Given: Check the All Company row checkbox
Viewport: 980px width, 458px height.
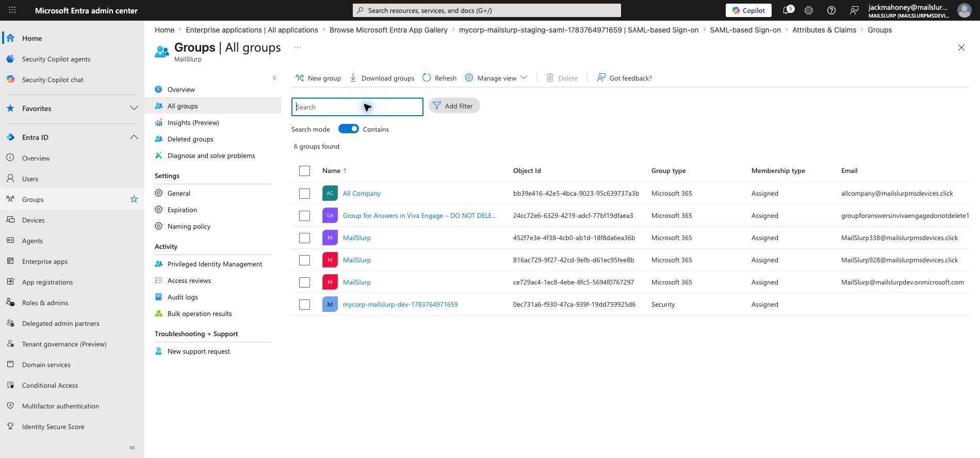Looking at the screenshot, I should [304, 194].
